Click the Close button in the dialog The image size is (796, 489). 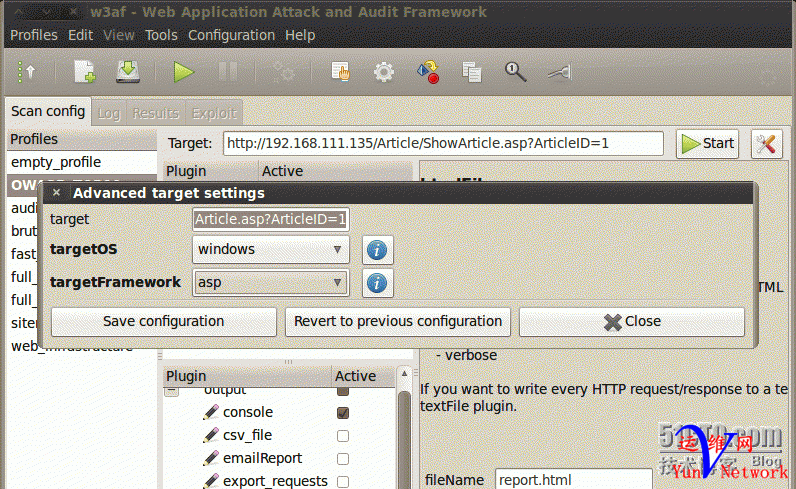tap(632, 321)
